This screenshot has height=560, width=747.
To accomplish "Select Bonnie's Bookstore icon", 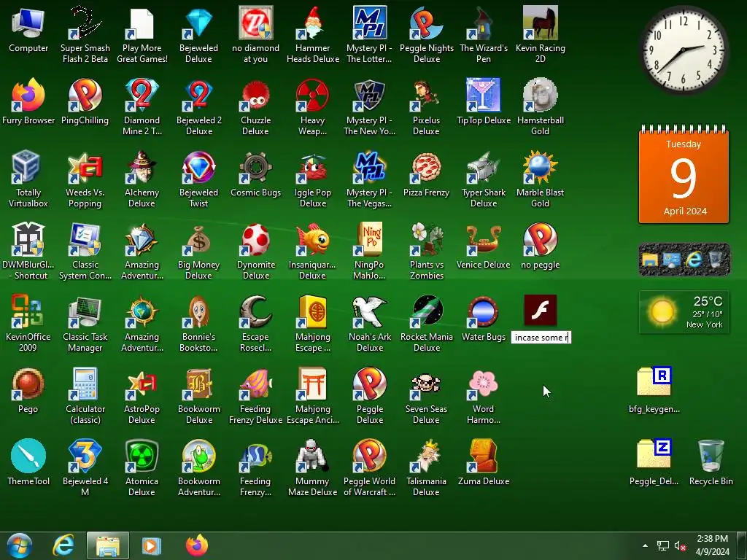I will (x=198, y=312).
